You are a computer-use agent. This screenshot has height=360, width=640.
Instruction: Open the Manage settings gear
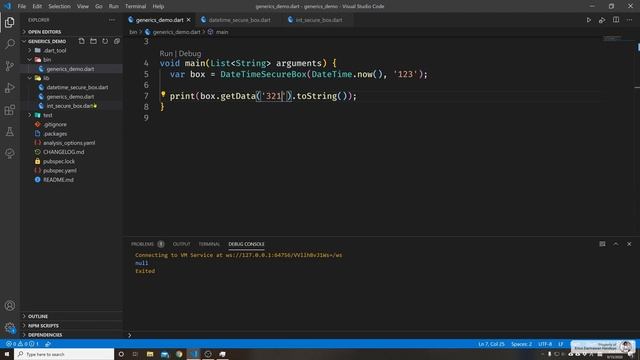click(10, 327)
